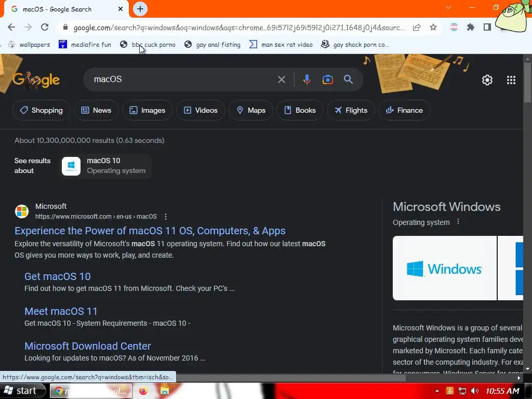View site info via the padlock icon
Viewport: 532px width, 399px height.
point(65,27)
